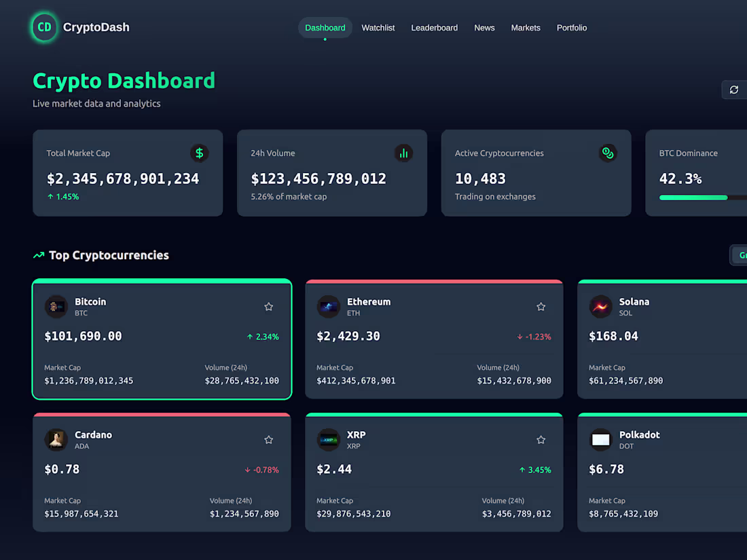Viewport: 747px width, 560px height.
Task: Click the bar chart icon on 24h Volume card
Action: (x=404, y=153)
